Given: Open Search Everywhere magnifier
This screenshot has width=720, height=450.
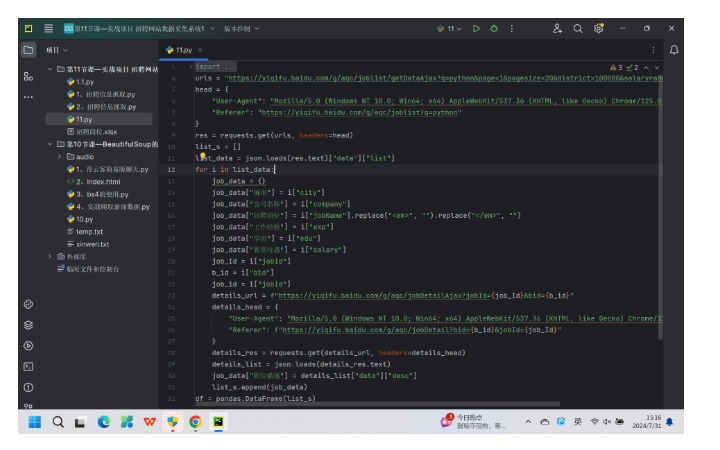Looking at the screenshot, I should [578, 28].
